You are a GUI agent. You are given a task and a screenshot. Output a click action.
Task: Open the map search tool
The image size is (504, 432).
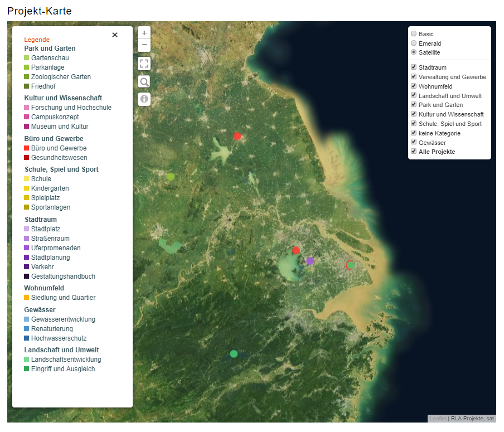tap(144, 81)
